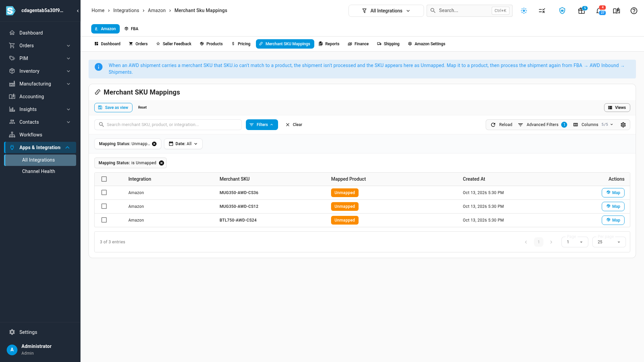Expand the Inventory sidebar menu
This screenshot has height=362, width=644.
pyautogui.click(x=40, y=71)
